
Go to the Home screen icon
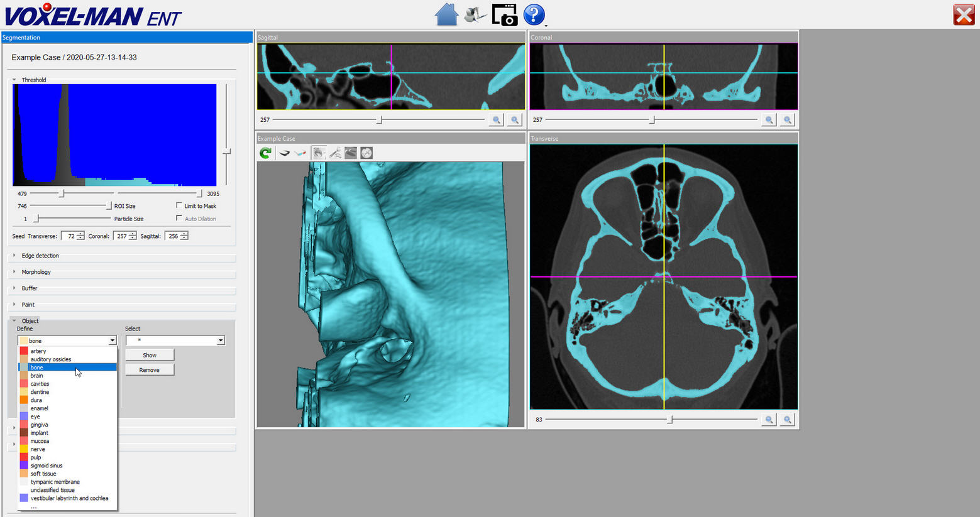[446, 14]
